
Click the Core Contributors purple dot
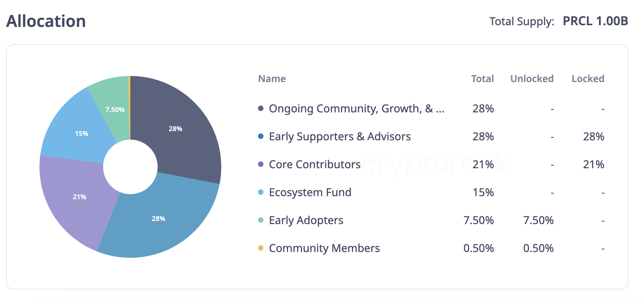click(x=261, y=164)
